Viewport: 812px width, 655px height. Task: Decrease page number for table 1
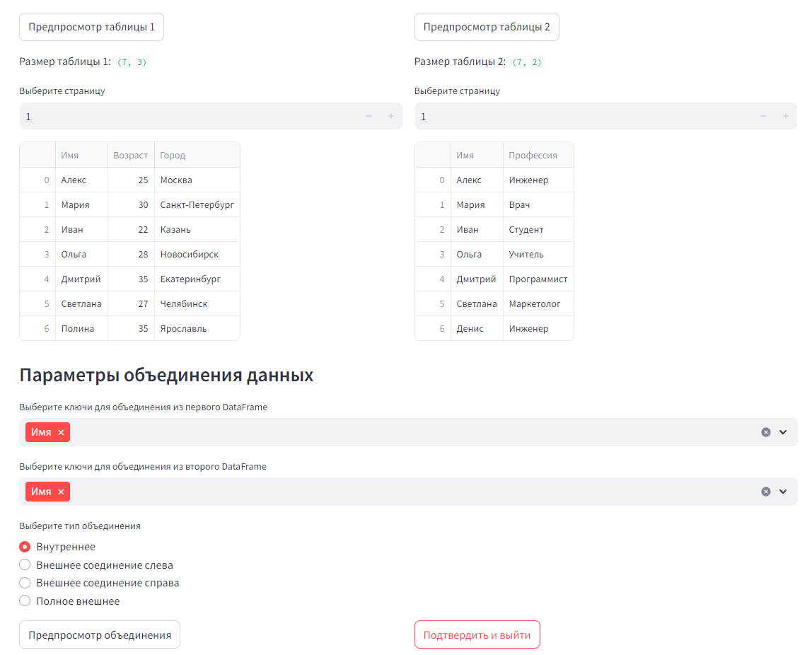click(369, 117)
